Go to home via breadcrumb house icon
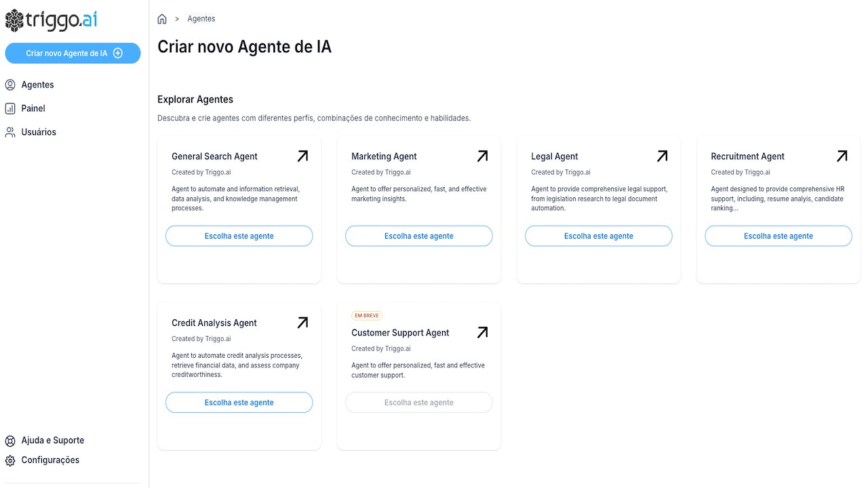This screenshot has height=488, width=868. pos(162,19)
